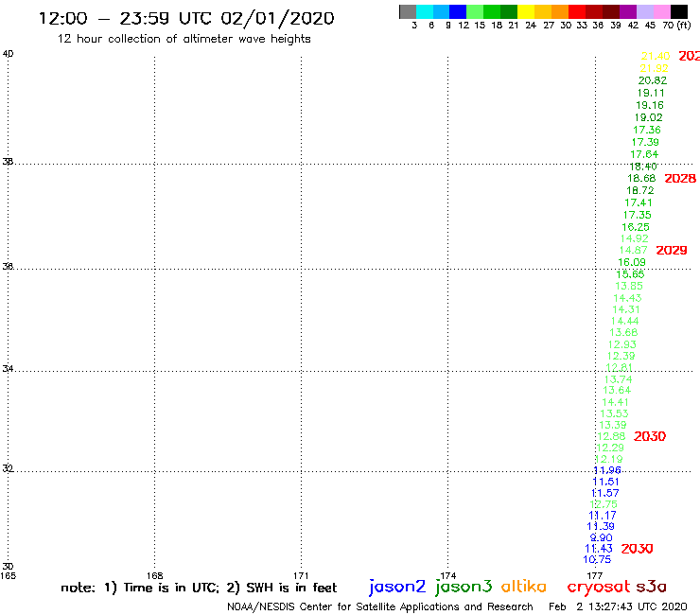This screenshot has height=615, width=700.
Task: Select the wave height reading 20.82
Action: 653,80
